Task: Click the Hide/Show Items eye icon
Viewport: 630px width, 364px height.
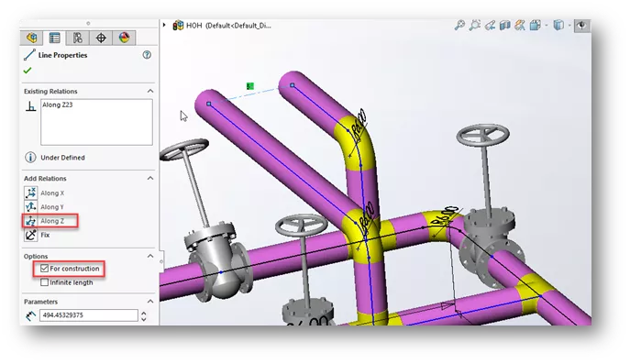Action: tap(581, 26)
